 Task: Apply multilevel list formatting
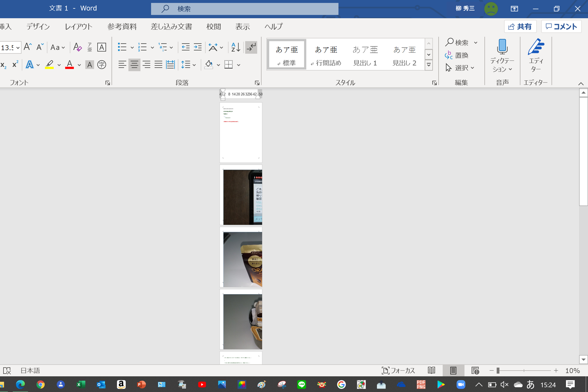tap(163, 47)
